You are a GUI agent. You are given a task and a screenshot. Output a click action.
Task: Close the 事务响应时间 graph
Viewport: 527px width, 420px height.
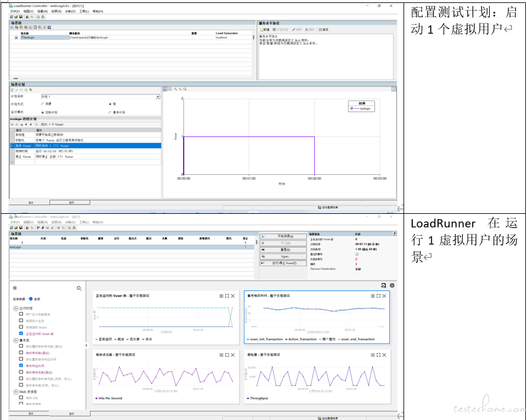[x=384, y=296]
